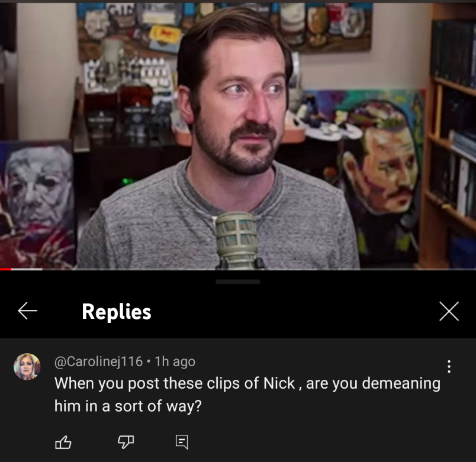Close the Replies panel with the X
The height and width of the screenshot is (462, 476).
coord(449,311)
